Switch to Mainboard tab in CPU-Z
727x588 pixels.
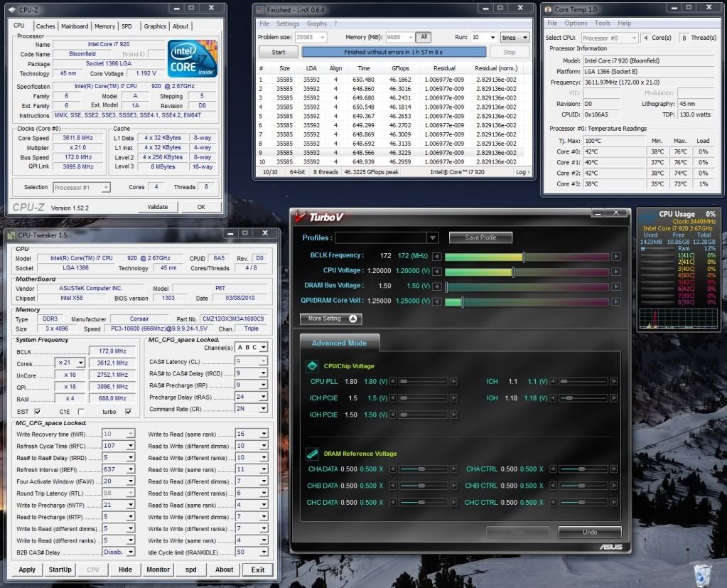tap(75, 26)
